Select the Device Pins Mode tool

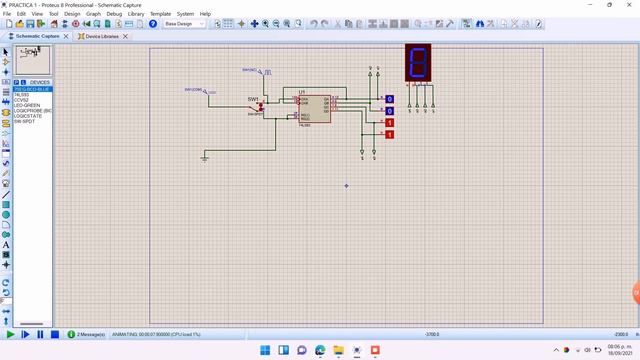[x=6, y=133]
